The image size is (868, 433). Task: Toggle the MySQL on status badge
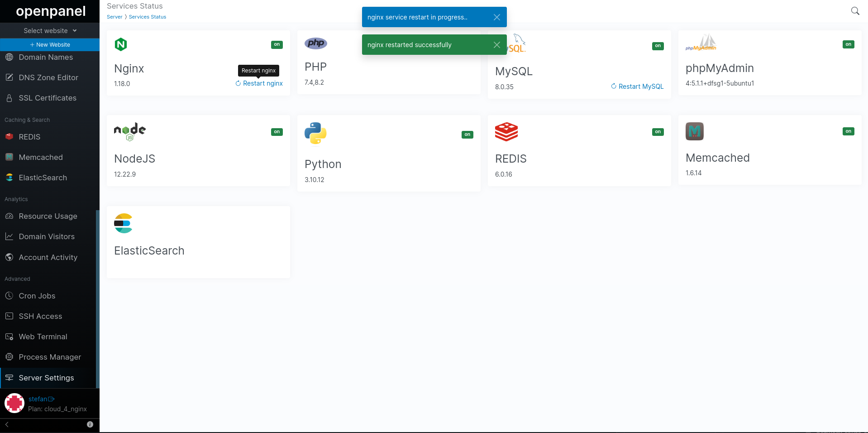coord(658,46)
